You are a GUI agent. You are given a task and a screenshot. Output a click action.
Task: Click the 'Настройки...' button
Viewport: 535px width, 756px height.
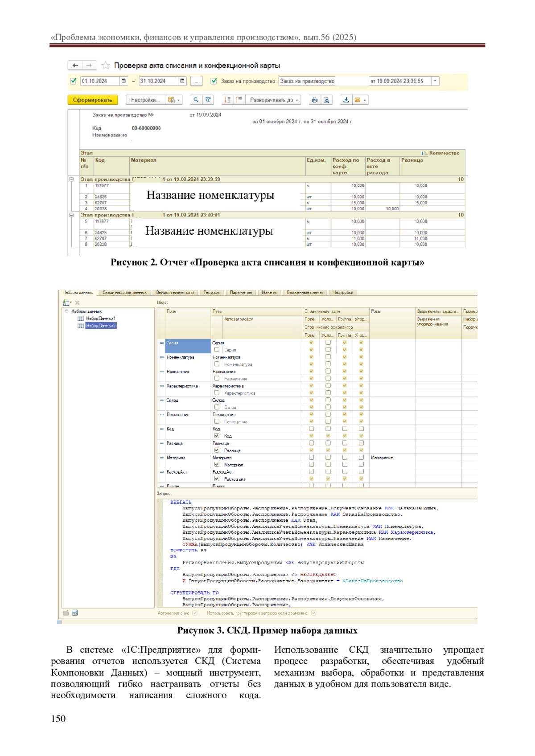(x=145, y=100)
